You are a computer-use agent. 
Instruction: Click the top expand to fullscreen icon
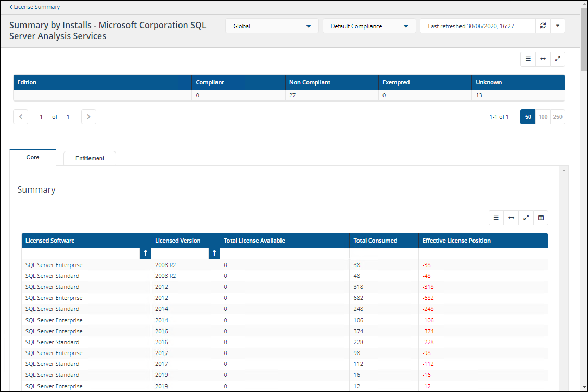pyautogui.click(x=557, y=59)
